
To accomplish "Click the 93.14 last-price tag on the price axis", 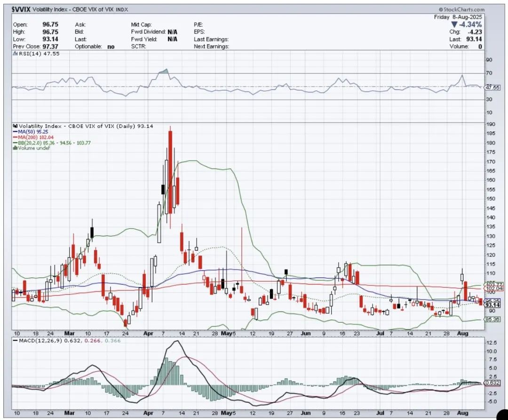I will coord(493,305).
